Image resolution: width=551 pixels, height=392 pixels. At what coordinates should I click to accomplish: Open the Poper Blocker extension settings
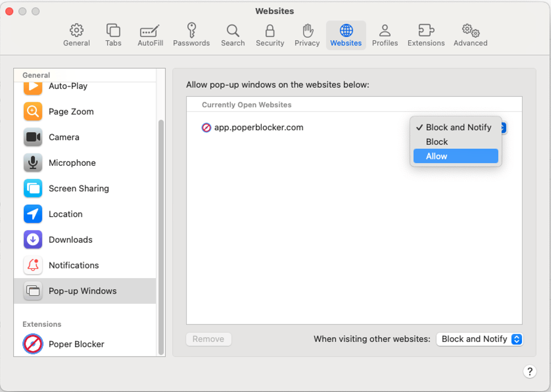point(32,344)
